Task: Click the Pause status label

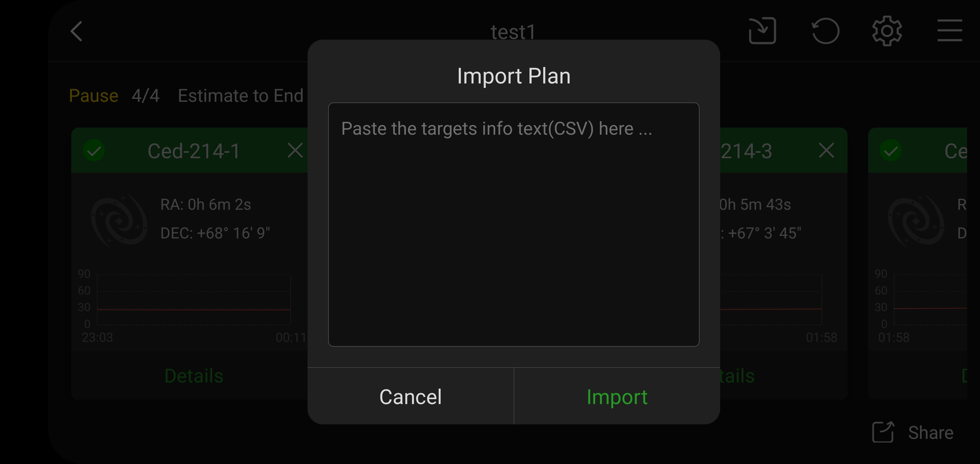Action: [93, 95]
